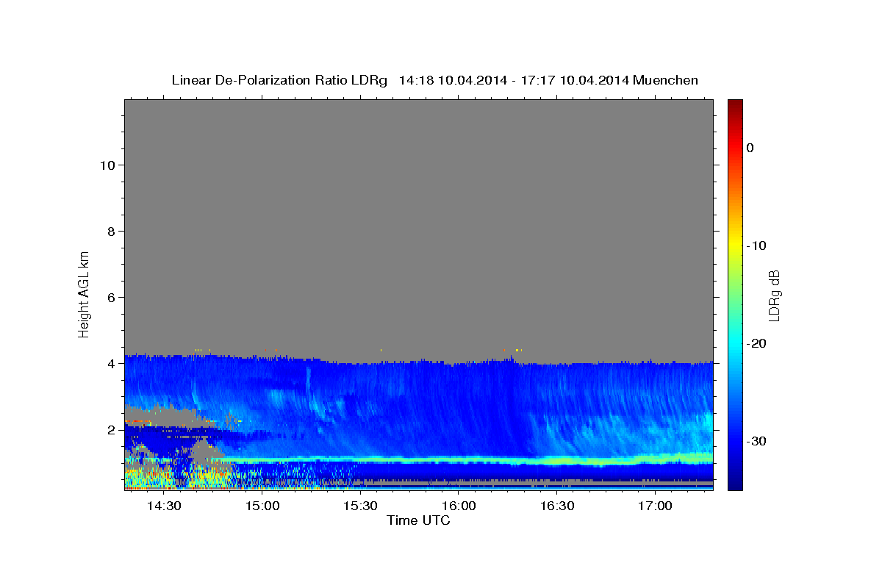Click the yellow-green middle of the colorbar
The width and height of the screenshot is (882, 588).
(x=735, y=265)
